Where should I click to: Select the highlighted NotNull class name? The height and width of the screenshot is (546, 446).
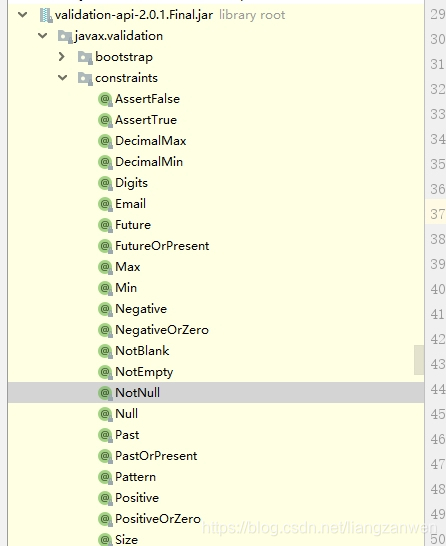tap(138, 393)
